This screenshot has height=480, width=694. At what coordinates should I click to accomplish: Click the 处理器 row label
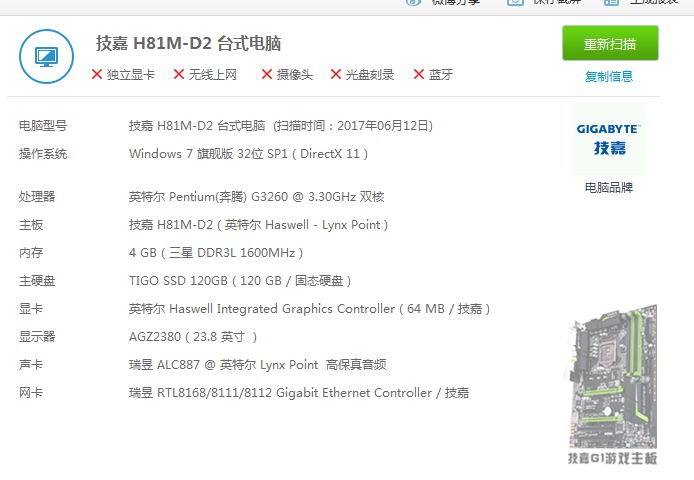[x=37, y=196]
